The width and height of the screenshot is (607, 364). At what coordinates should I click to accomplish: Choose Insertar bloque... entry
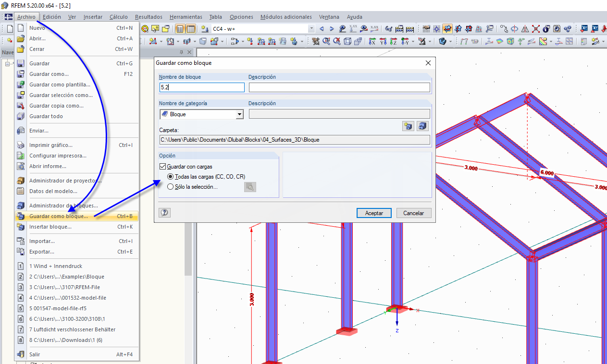(77, 227)
